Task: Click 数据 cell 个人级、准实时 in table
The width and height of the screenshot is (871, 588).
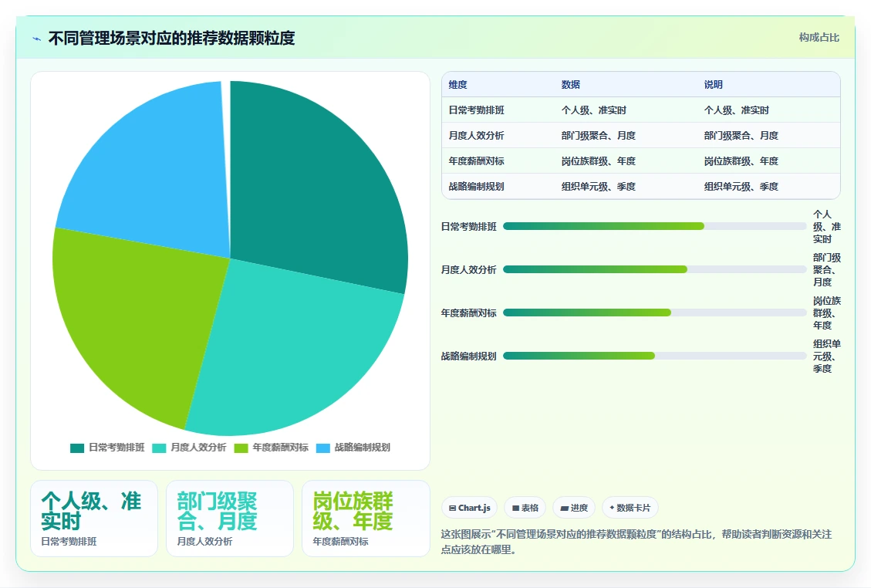Action: tap(594, 110)
